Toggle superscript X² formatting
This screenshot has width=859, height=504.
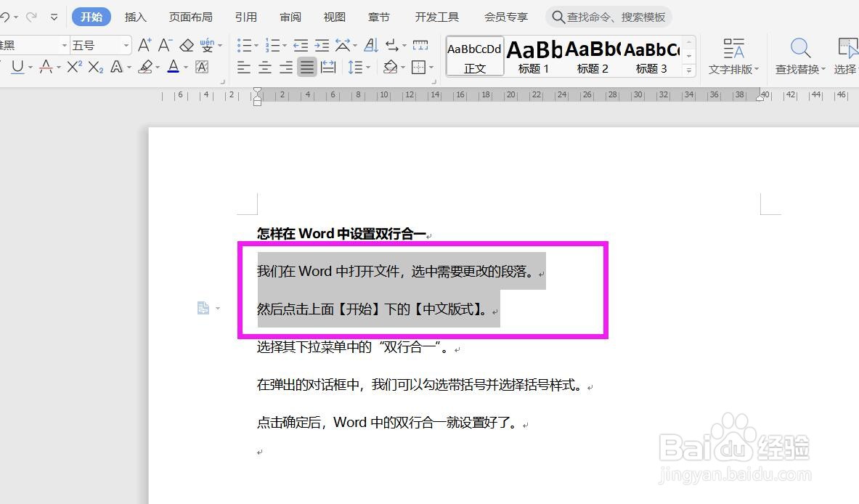click(x=74, y=67)
